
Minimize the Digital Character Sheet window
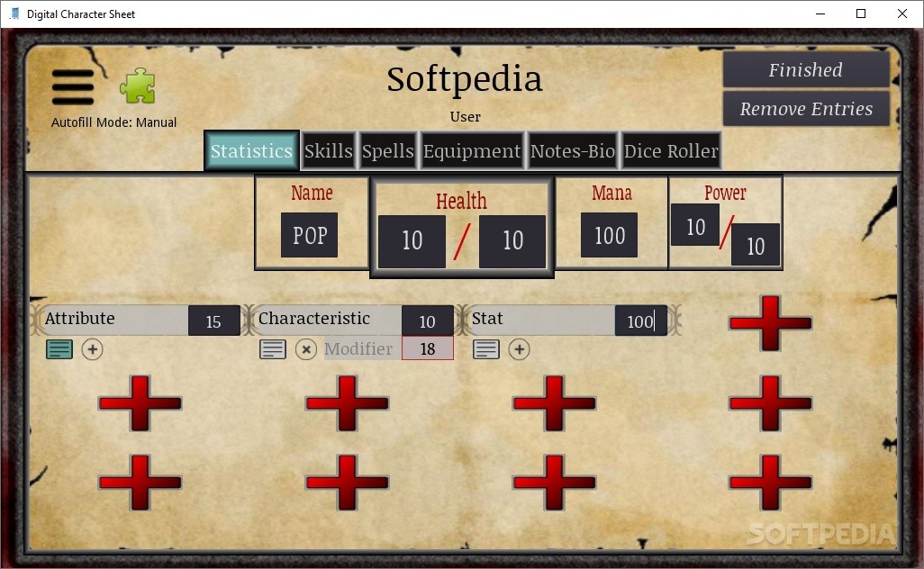(x=820, y=14)
